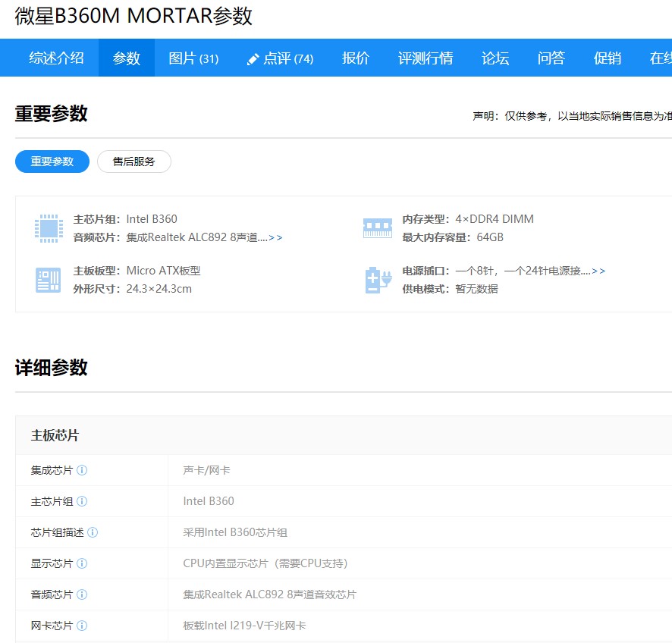Viewport: 672px width, 643px height.
Task: Expand the truncated 音频芯片 description arrows
Action: [x=275, y=237]
